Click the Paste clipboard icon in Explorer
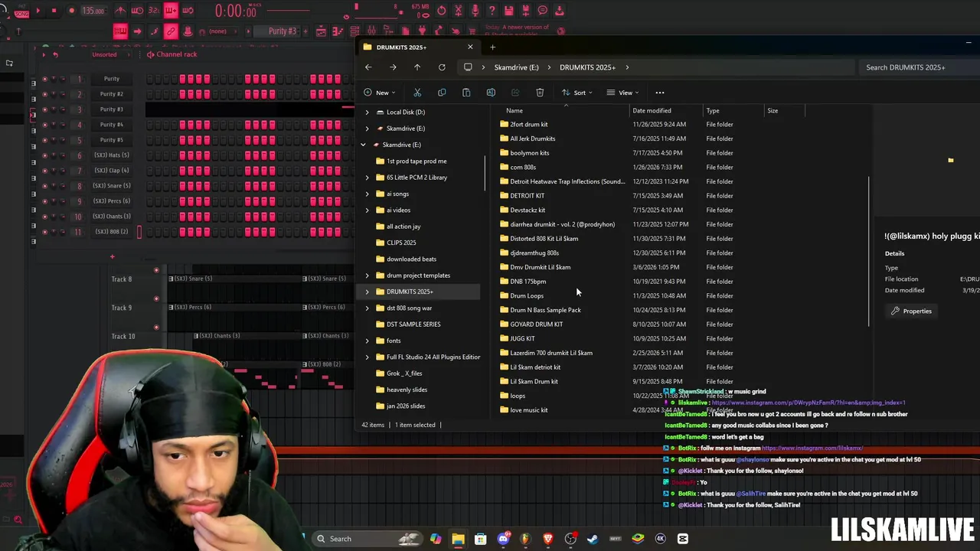This screenshot has height=551, width=980. click(x=466, y=93)
